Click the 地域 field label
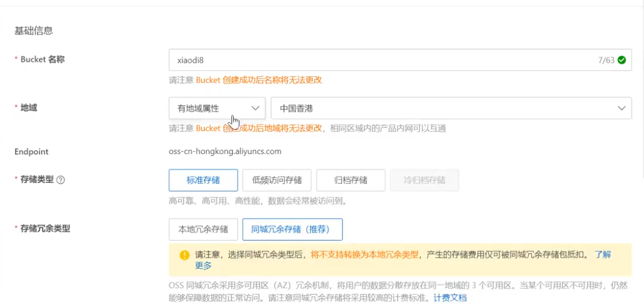The width and height of the screenshot is (644, 307). [29, 108]
